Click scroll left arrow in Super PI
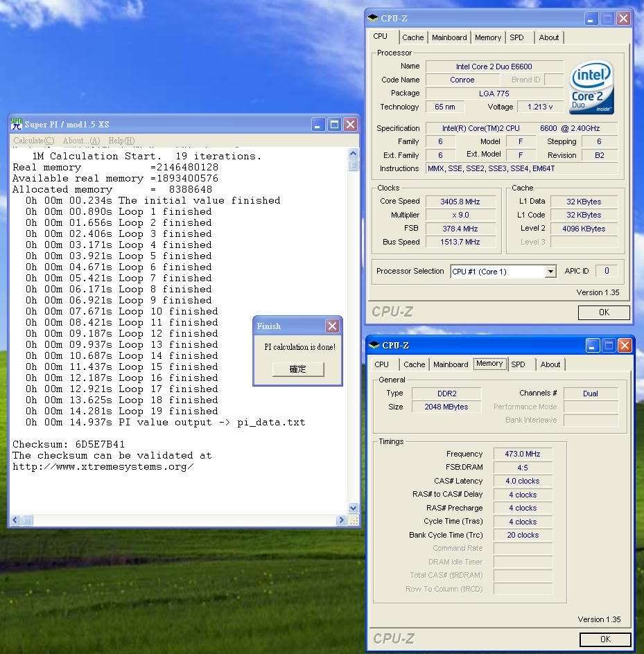Image resolution: width=644 pixels, height=654 pixels. (x=15, y=520)
